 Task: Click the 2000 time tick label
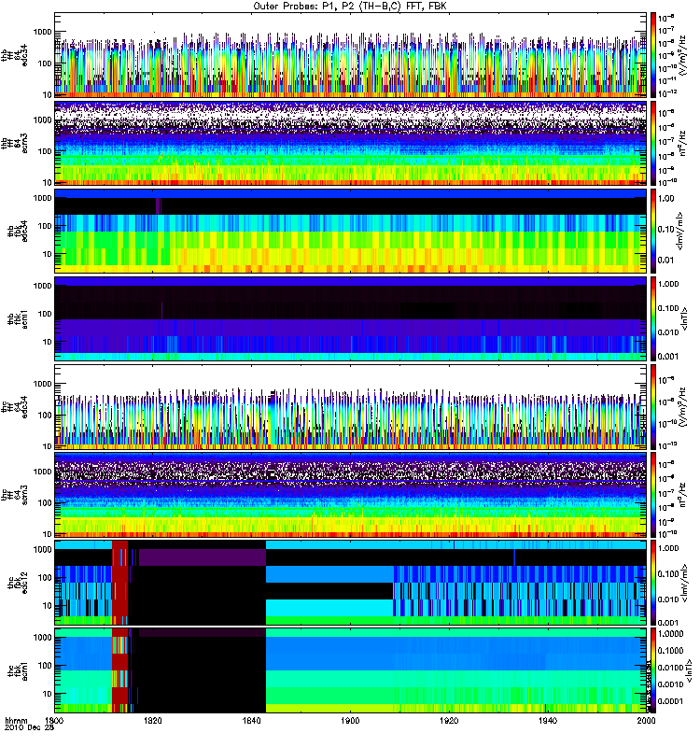tap(646, 721)
